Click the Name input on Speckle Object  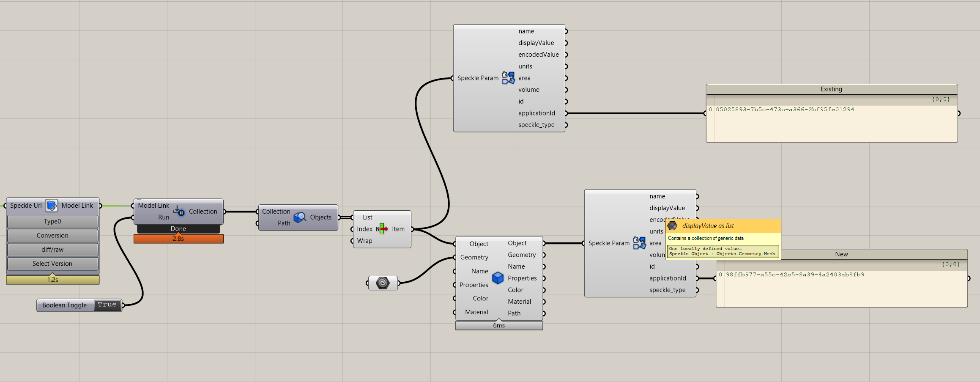480,271
